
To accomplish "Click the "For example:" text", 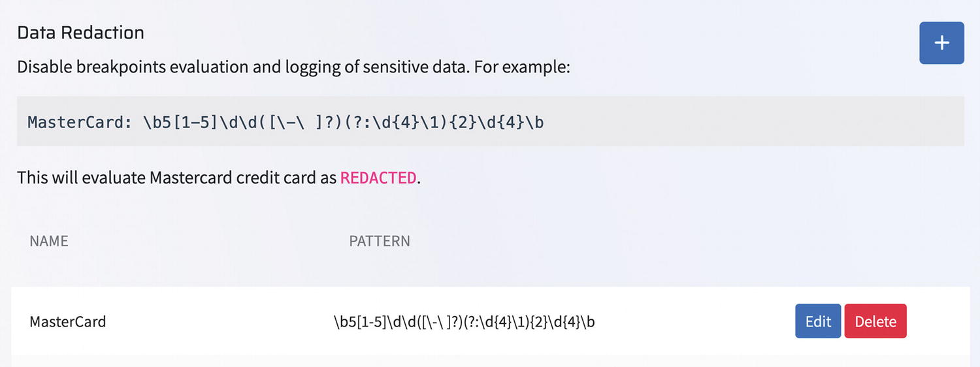I will [x=521, y=67].
